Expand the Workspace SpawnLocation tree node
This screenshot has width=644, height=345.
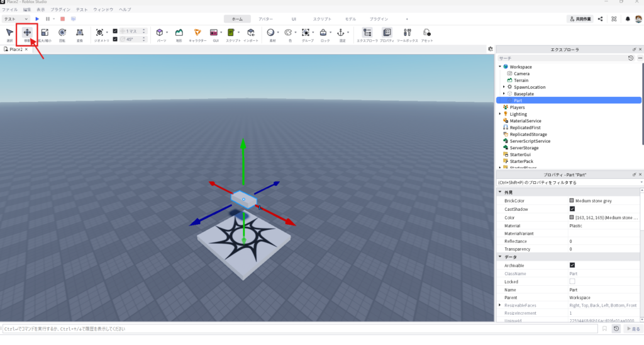tap(504, 87)
